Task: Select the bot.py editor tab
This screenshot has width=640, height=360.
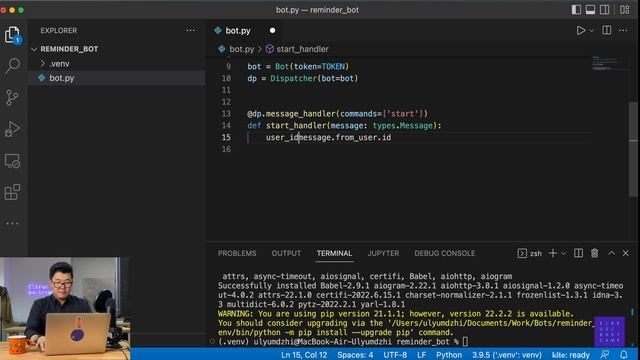Action: pos(238,31)
